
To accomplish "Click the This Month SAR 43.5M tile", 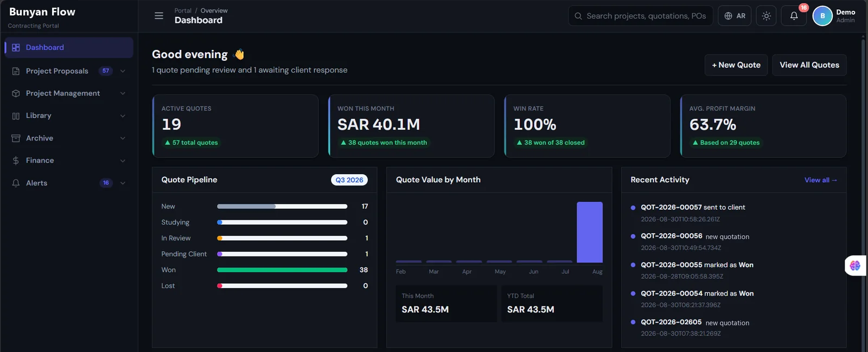I will pos(446,304).
